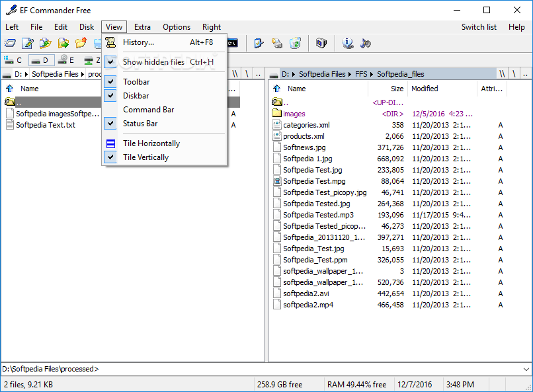Click drive icon in left panel path bar

tap(7, 75)
